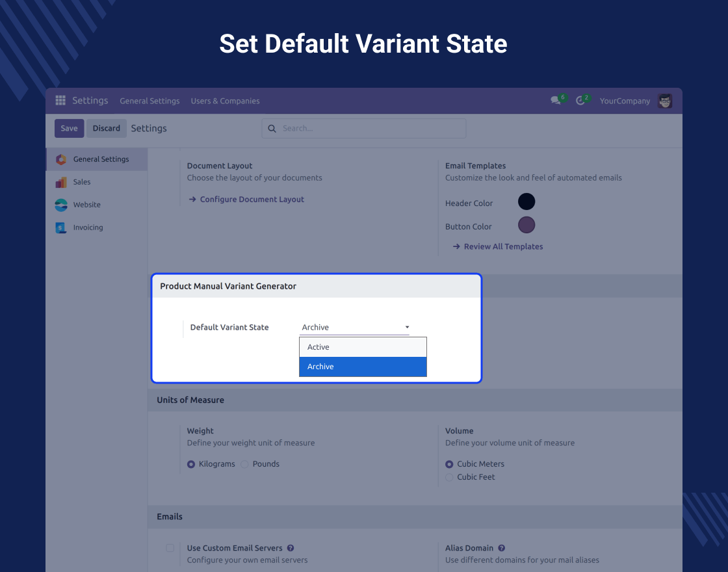Enable Use Custom Email Servers checkbox

tap(170, 548)
